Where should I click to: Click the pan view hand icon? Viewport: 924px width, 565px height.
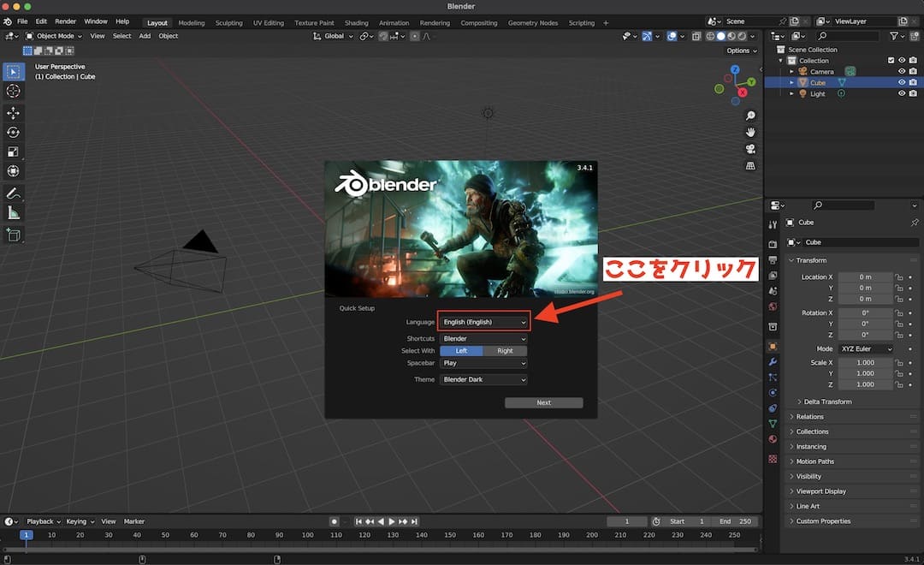(750, 132)
